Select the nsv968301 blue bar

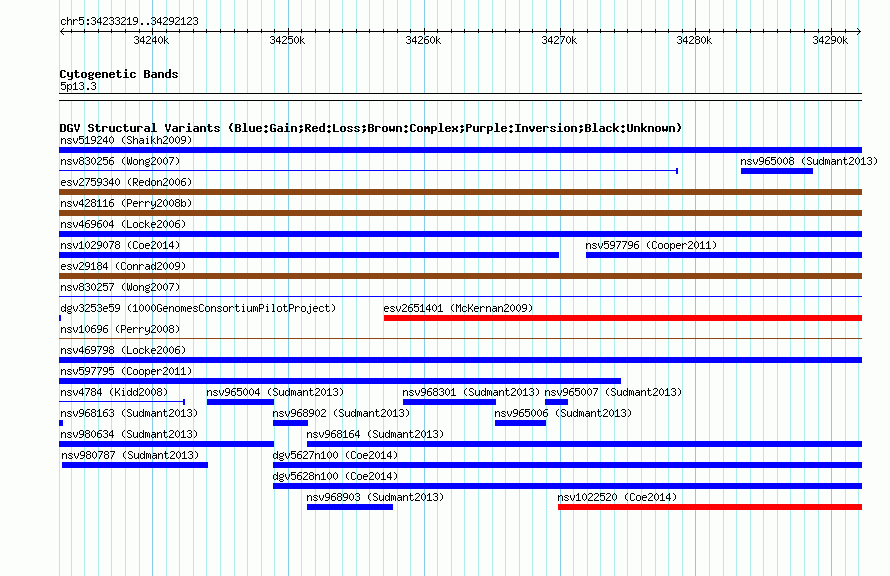pyautogui.click(x=450, y=402)
